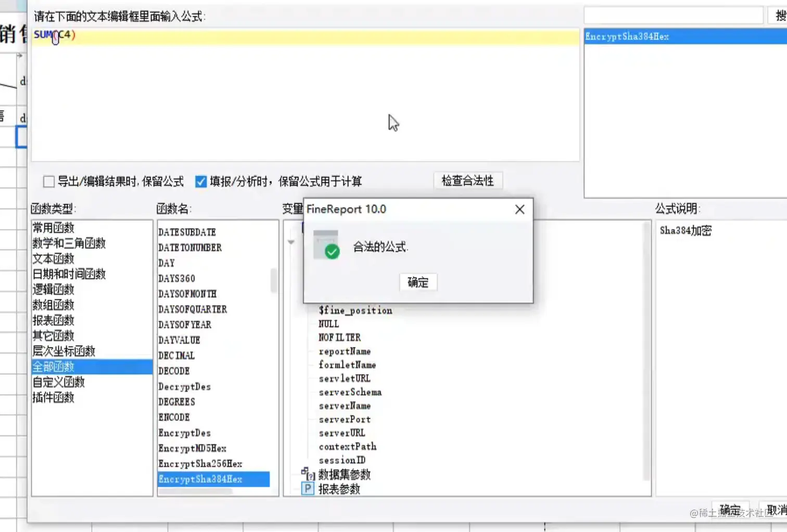Choose EncryptMD5Hex in function list
Image resolution: width=787 pixels, height=532 pixels.
(213, 448)
